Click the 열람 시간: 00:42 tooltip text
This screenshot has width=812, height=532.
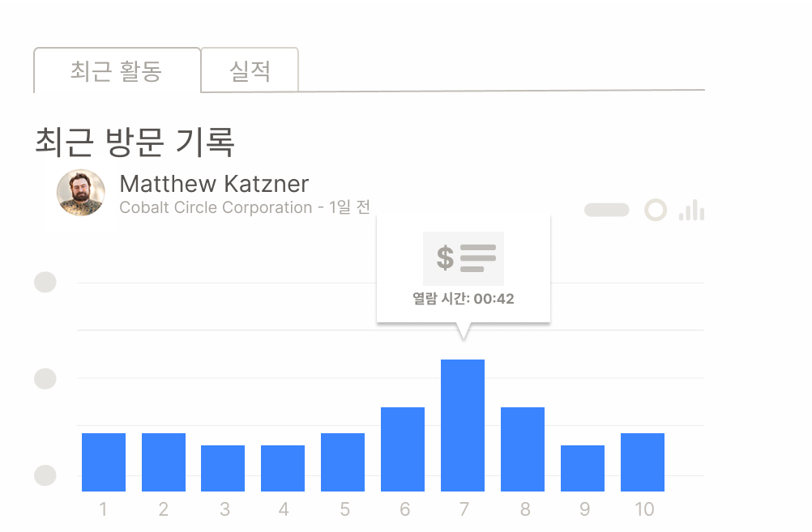point(464,300)
